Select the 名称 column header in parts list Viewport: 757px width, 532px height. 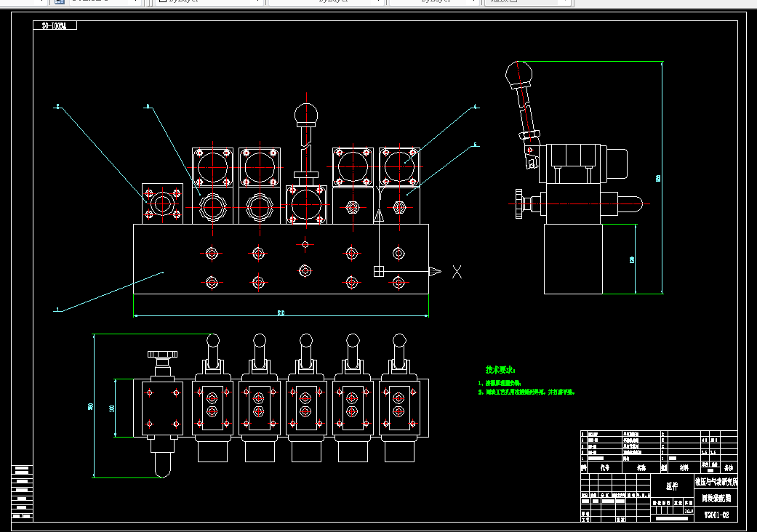[x=641, y=468]
